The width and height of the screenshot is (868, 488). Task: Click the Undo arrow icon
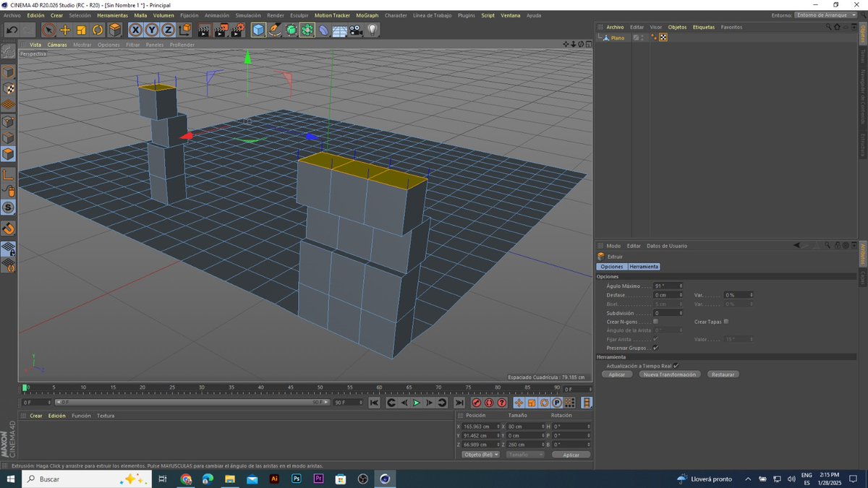click(12, 30)
